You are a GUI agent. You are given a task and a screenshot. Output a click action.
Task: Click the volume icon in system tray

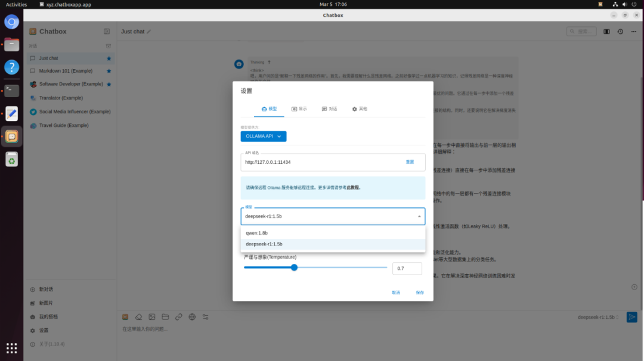(625, 5)
